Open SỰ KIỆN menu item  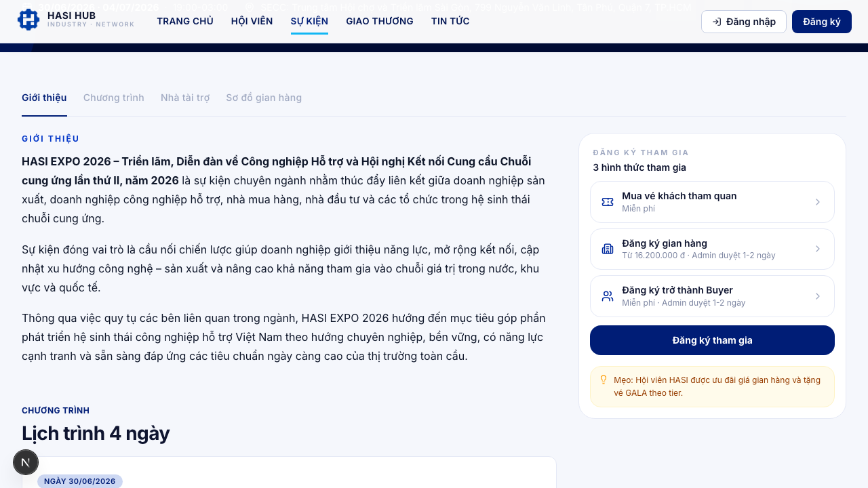click(x=309, y=21)
